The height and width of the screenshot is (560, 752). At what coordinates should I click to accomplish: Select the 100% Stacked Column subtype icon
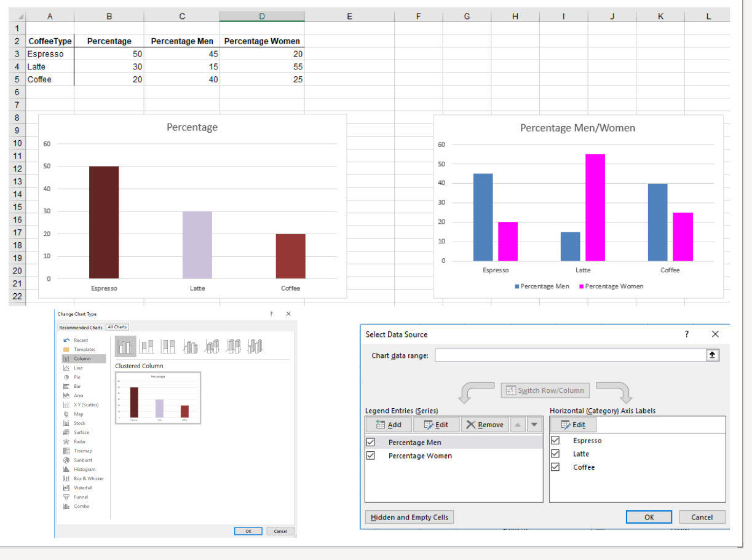coord(168,347)
